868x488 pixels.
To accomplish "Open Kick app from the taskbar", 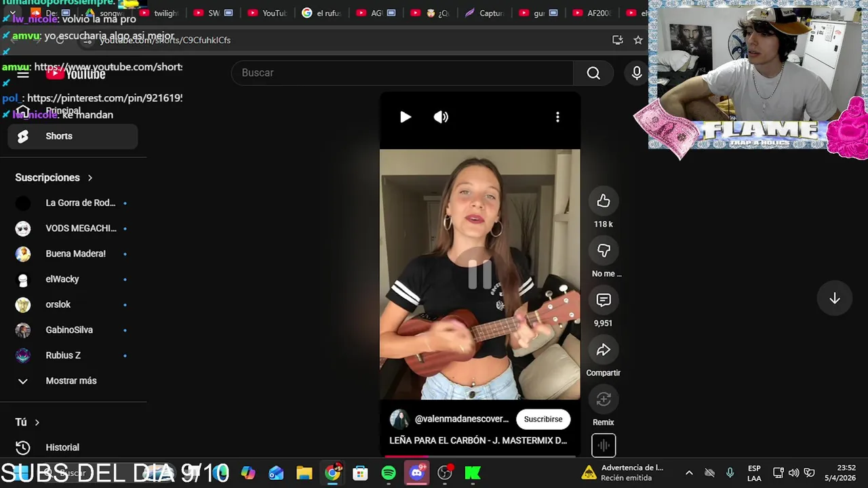I will click(473, 473).
